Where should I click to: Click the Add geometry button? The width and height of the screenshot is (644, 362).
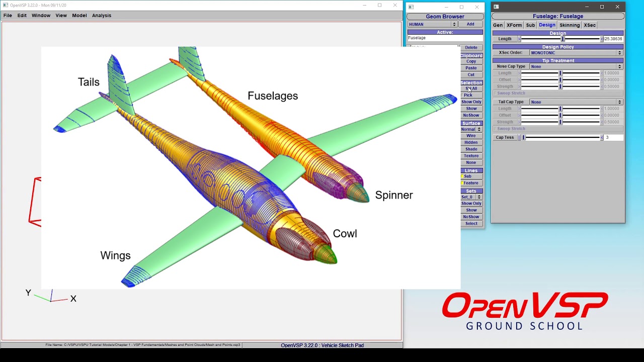click(x=470, y=24)
